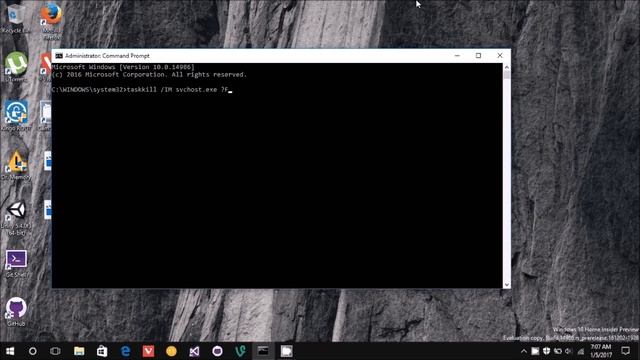Open the uTorrent desktop shortcut
This screenshot has height=360, width=640.
16,67
